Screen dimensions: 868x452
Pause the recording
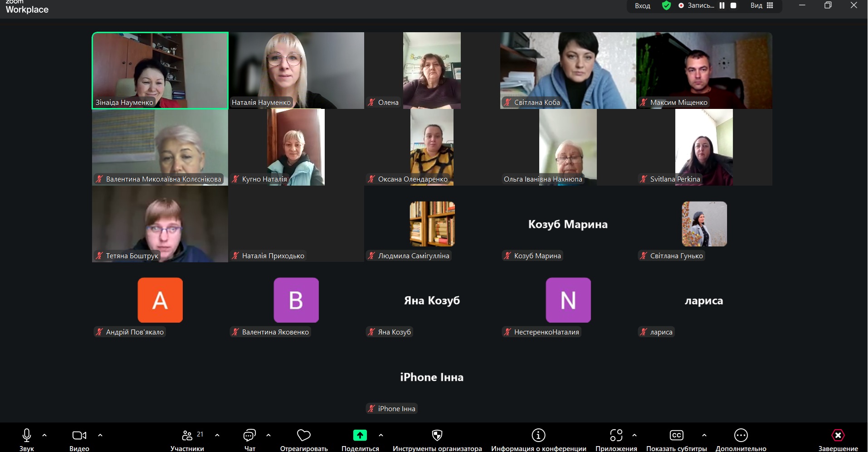point(722,5)
